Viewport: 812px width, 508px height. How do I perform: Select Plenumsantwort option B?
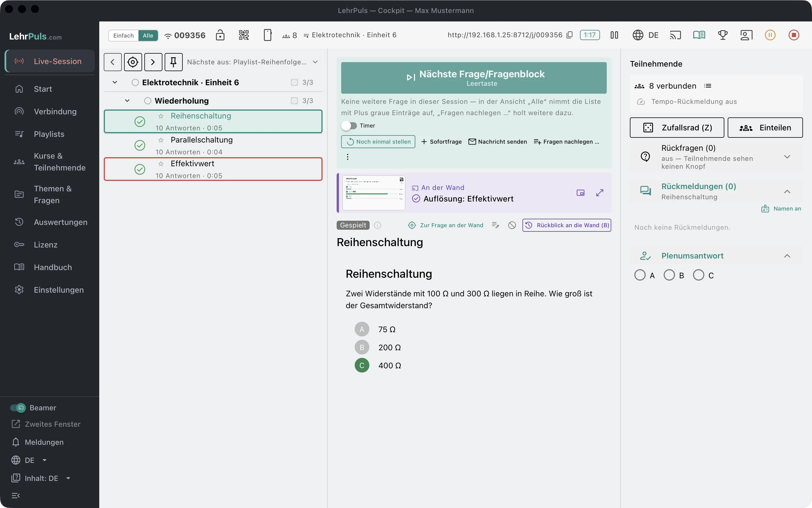point(669,275)
